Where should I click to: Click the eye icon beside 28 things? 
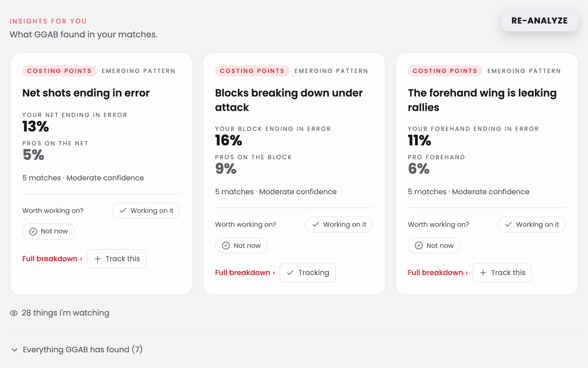pyautogui.click(x=14, y=313)
